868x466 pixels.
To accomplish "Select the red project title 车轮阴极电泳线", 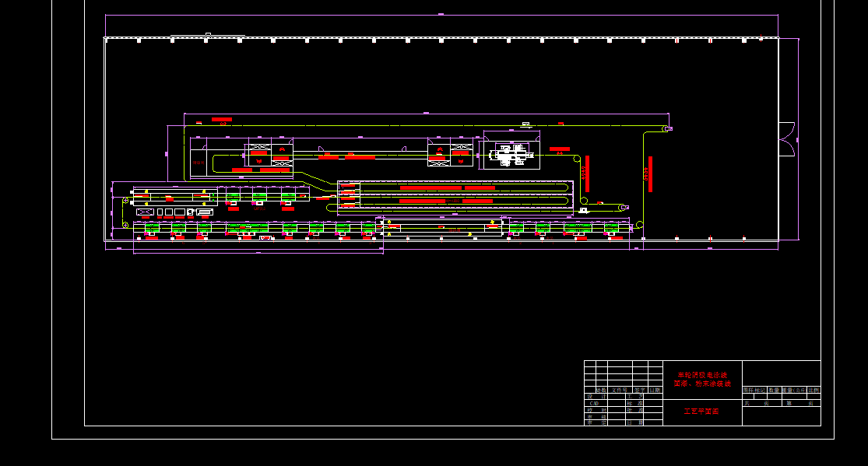I will pyautogui.click(x=702, y=375).
